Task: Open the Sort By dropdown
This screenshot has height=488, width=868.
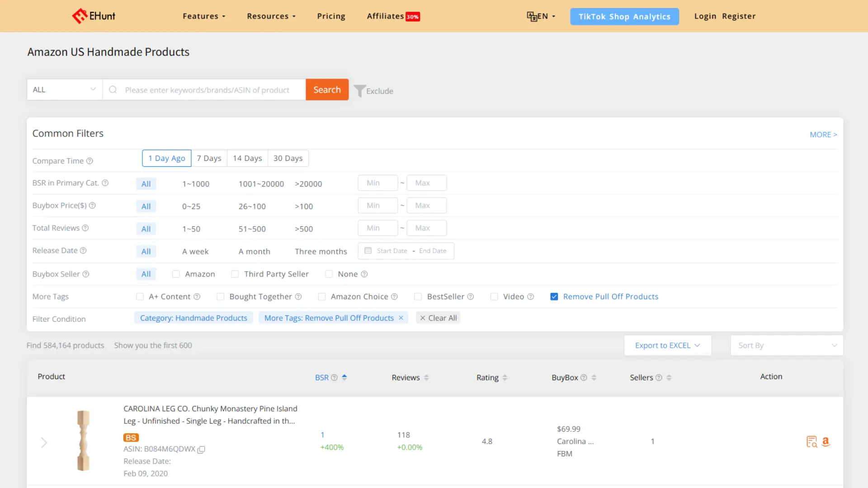Action: pyautogui.click(x=786, y=345)
